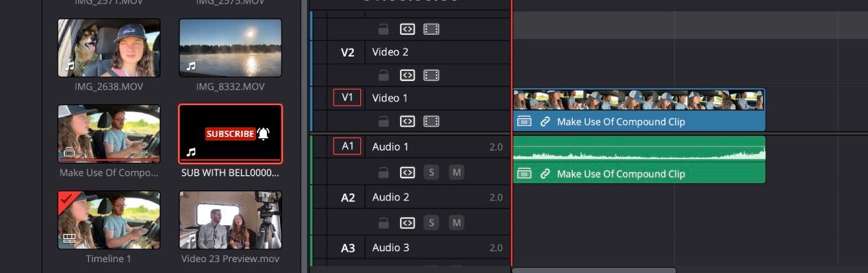Click the 2.0 channel label on Audio 1
868x273 pixels.
coord(495,147)
